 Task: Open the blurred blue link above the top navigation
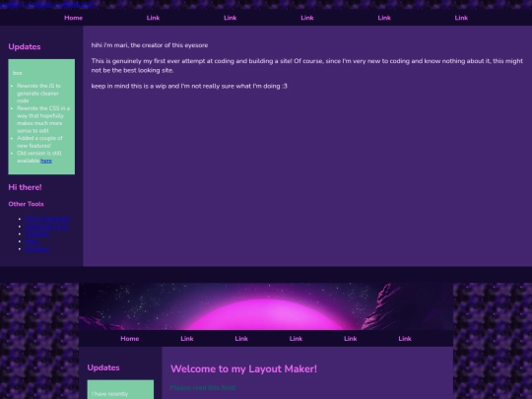coord(47,4)
